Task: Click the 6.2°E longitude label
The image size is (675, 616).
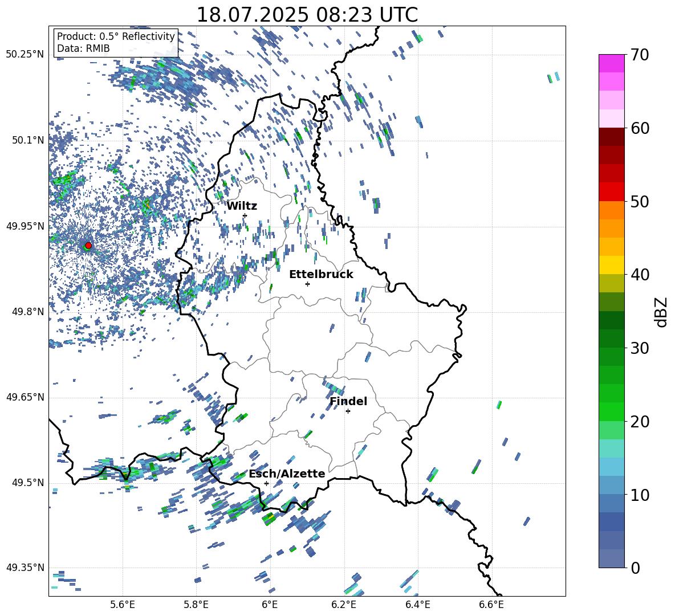Action: (344, 605)
